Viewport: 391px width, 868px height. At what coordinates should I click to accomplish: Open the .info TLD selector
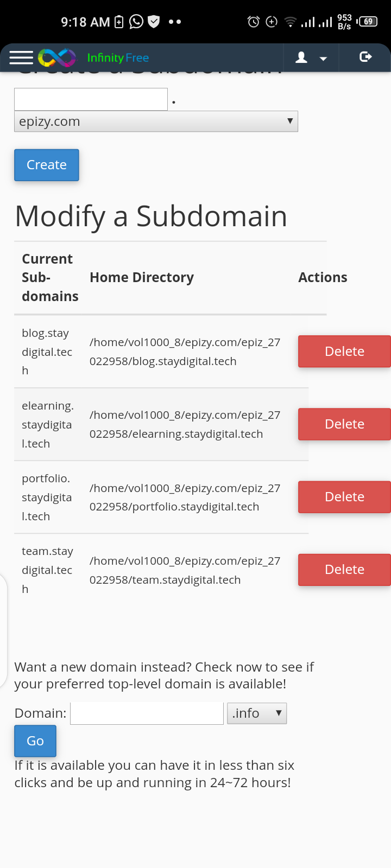click(256, 713)
